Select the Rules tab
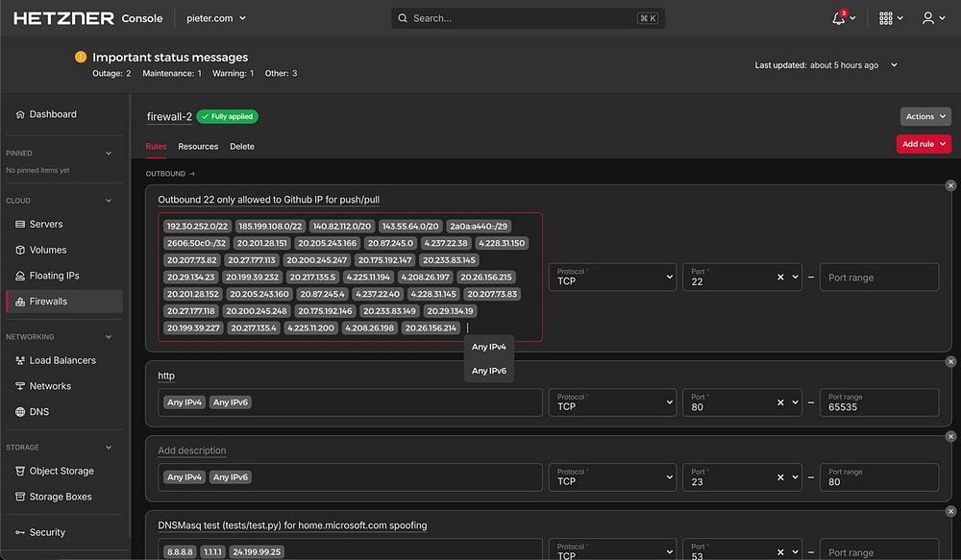961x560 pixels. 156,146
